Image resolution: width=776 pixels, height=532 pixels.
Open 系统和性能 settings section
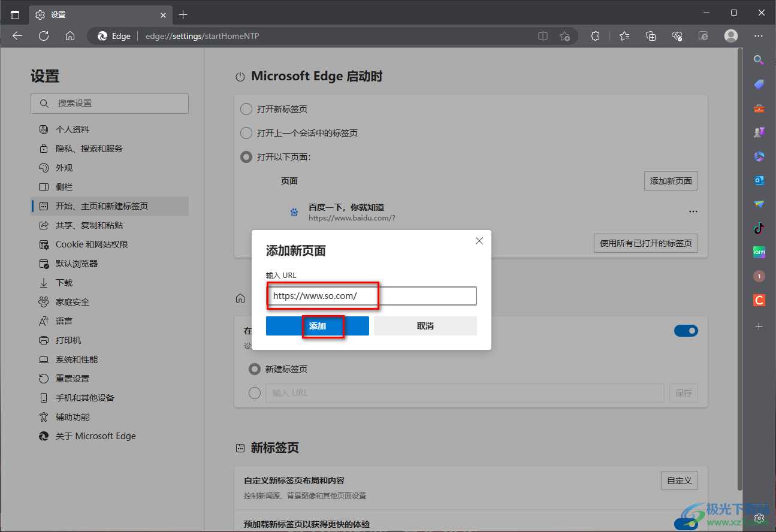point(110,359)
